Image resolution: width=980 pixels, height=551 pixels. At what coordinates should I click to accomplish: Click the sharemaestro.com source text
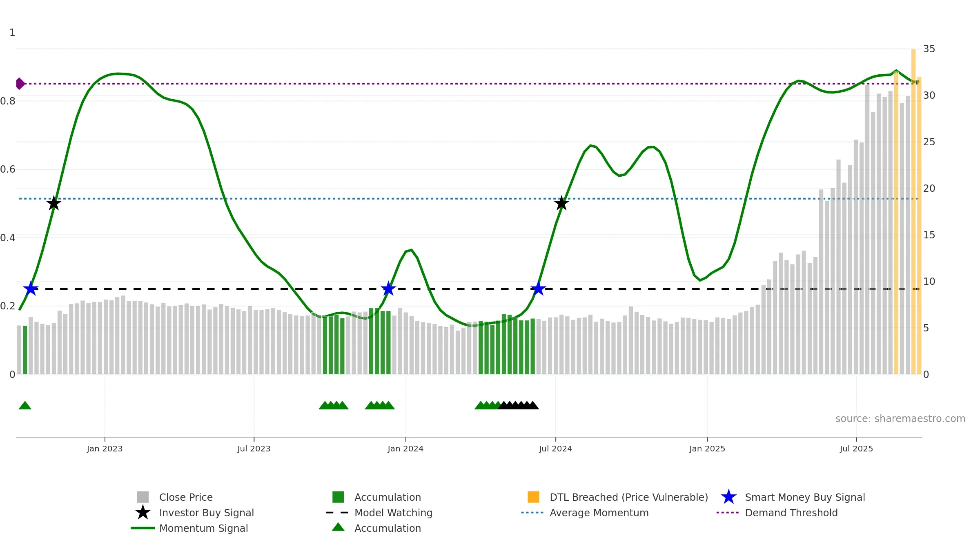click(x=900, y=419)
